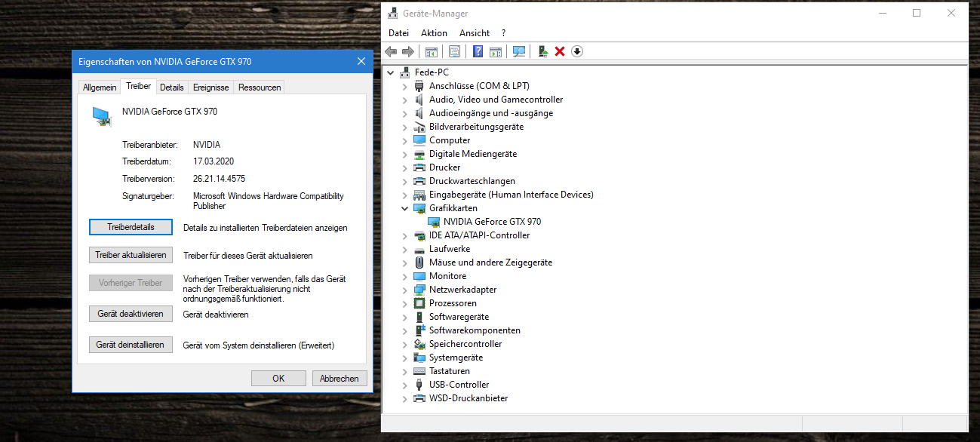The width and height of the screenshot is (980, 442).
Task: Click the icon beside Speichercontroller
Action: (x=419, y=344)
